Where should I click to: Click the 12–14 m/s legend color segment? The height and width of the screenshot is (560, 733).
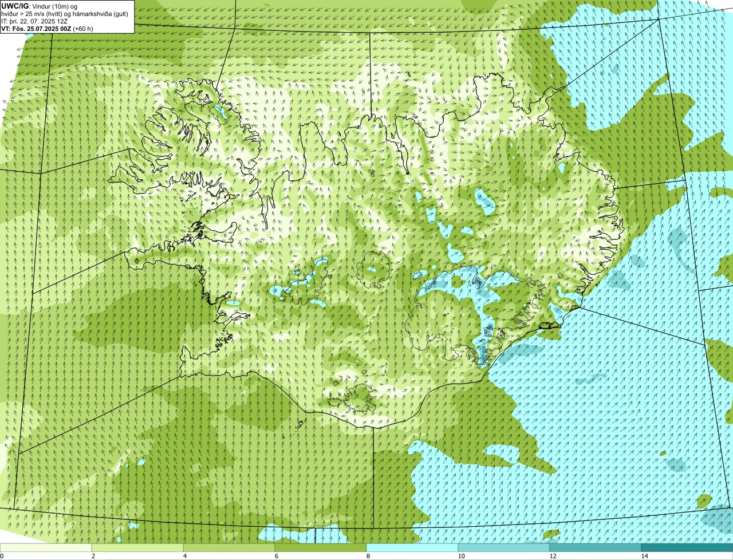(x=596, y=547)
